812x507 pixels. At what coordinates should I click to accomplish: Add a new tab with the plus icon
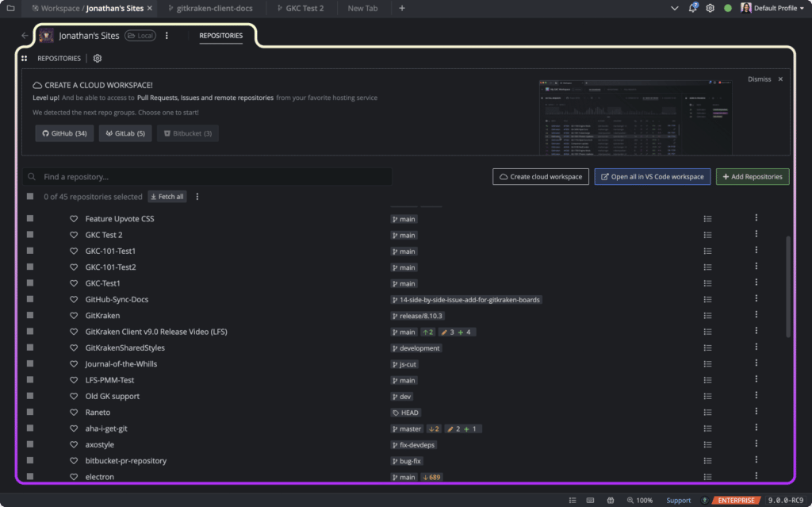(402, 8)
